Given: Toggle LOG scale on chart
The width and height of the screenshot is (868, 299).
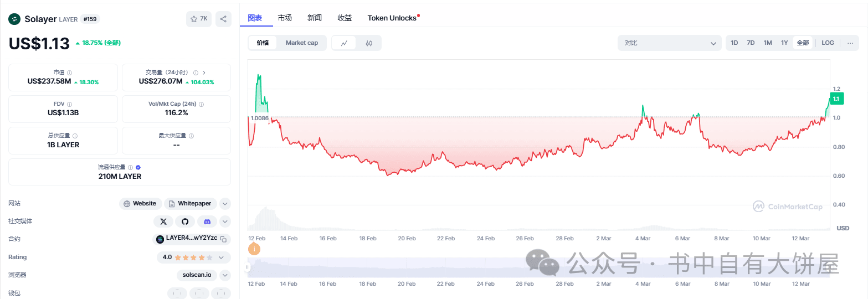Looking at the screenshot, I should (x=828, y=43).
